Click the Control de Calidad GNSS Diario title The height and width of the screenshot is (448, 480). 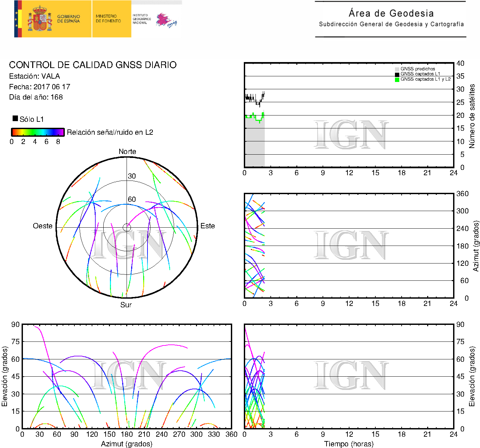(x=93, y=65)
